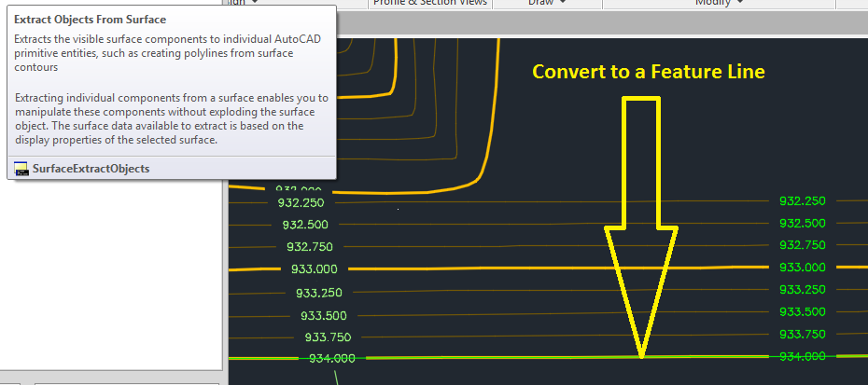The height and width of the screenshot is (385, 868).
Task: Click the right bright-green 934.000 label
Action: pos(802,356)
